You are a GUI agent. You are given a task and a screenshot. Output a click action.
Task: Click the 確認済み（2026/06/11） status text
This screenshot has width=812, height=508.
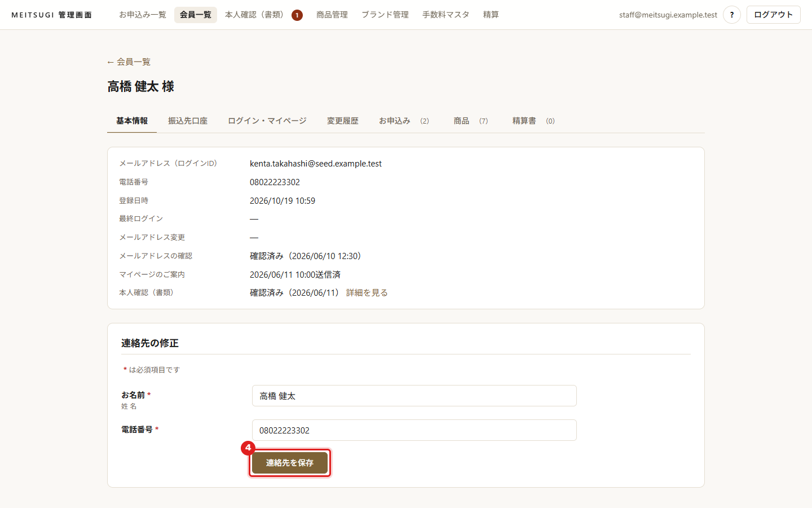click(x=297, y=293)
